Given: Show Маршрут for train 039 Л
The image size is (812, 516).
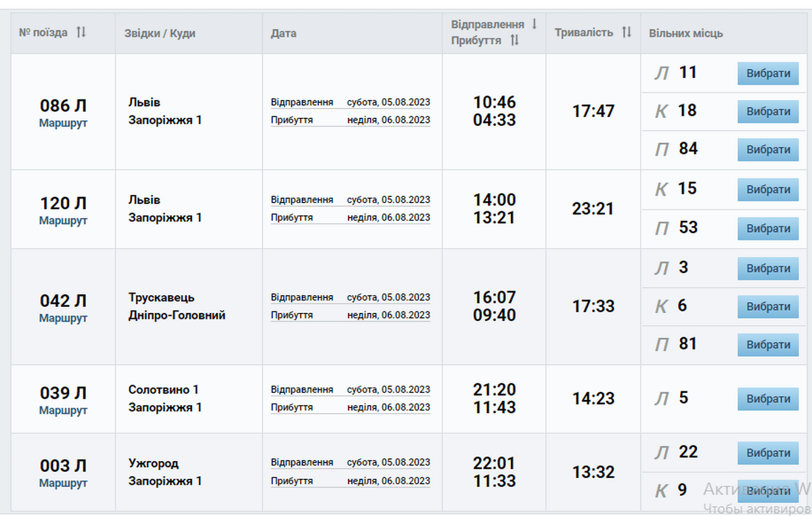Looking at the screenshot, I should point(63,410).
